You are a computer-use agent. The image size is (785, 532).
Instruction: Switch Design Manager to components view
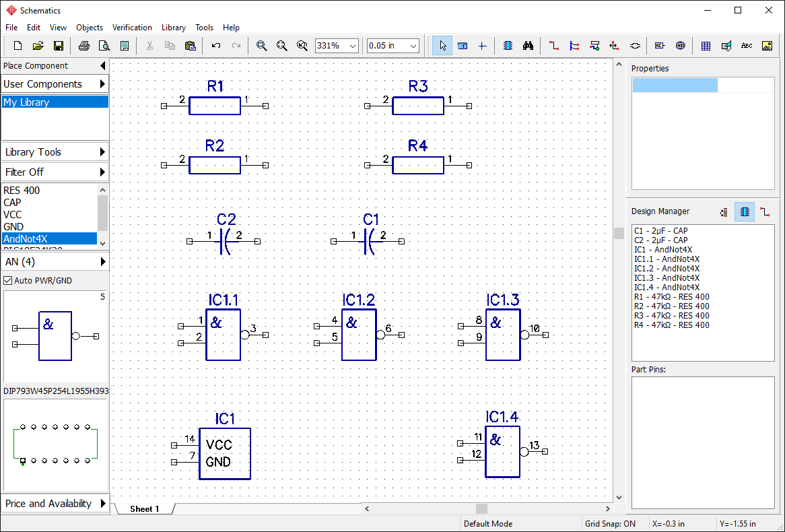745,212
